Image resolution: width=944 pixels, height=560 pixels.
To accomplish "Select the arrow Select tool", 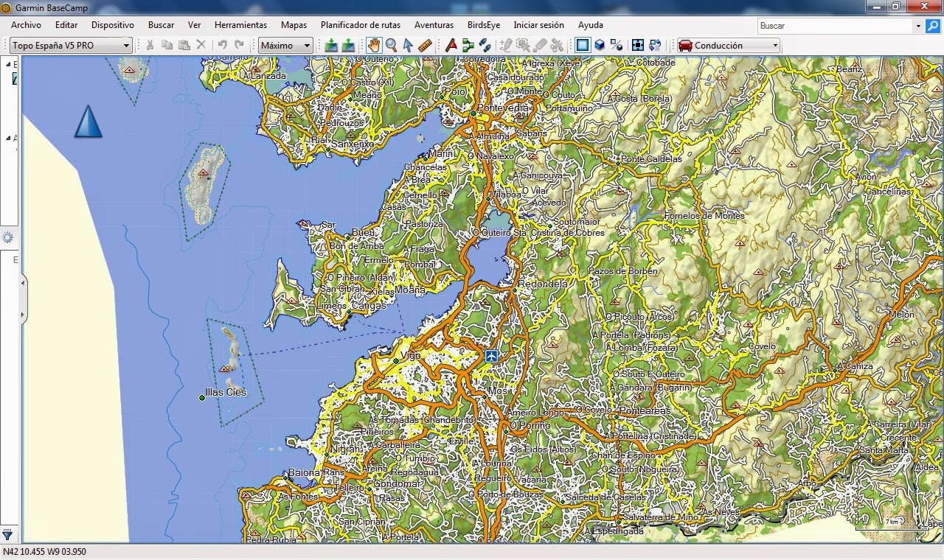I will click(x=408, y=45).
